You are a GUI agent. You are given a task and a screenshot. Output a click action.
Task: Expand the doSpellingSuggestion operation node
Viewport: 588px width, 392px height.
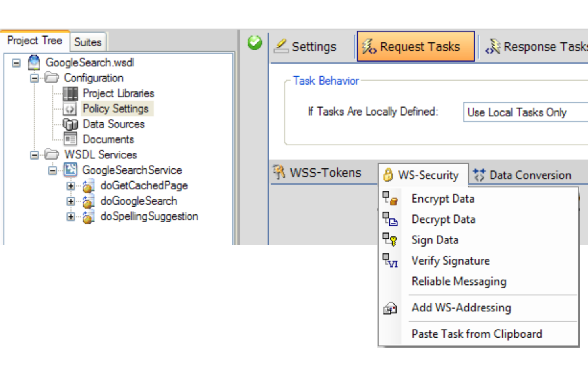[x=71, y=217]
